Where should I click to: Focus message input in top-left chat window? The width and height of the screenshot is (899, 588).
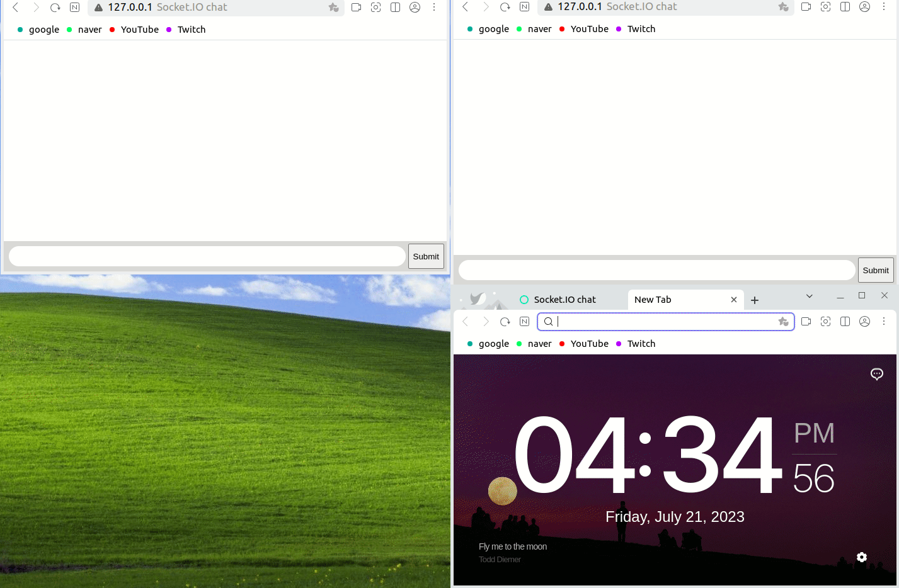pos(207,256)
